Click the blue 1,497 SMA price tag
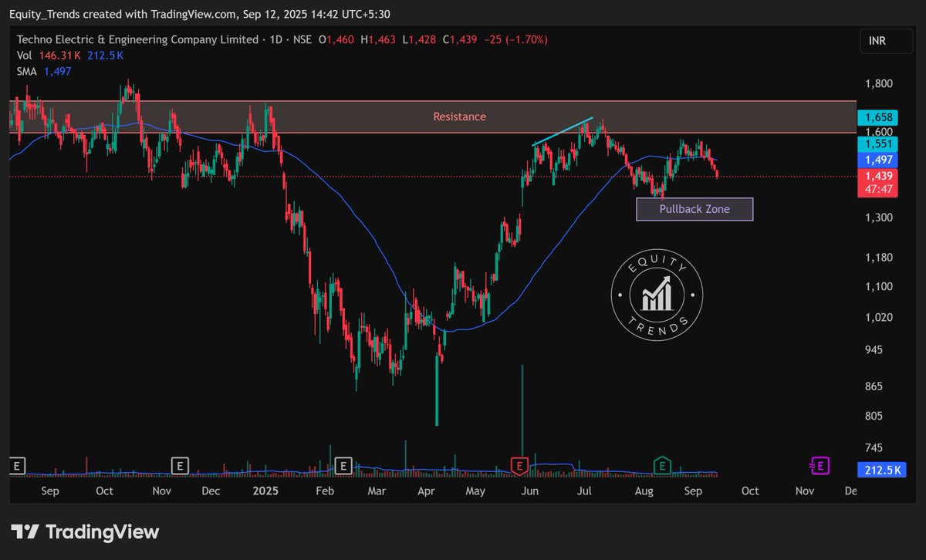The image size is (926, 560). pyautogui.click(x=877, y=160)
